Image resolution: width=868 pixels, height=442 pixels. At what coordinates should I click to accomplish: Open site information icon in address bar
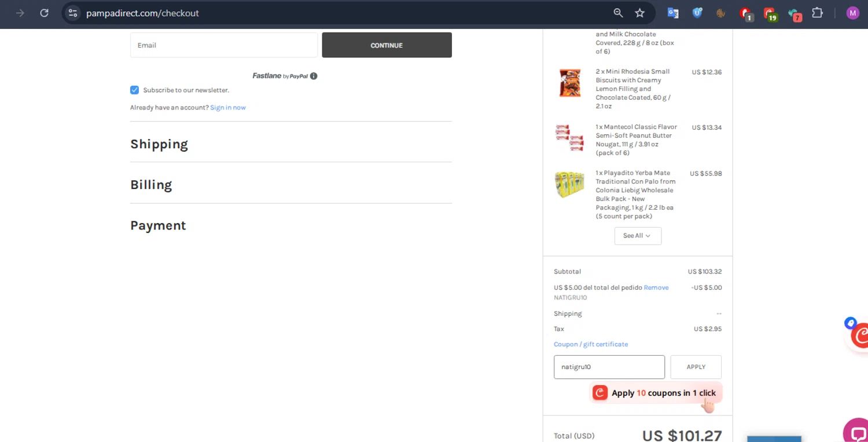[72, 13]
